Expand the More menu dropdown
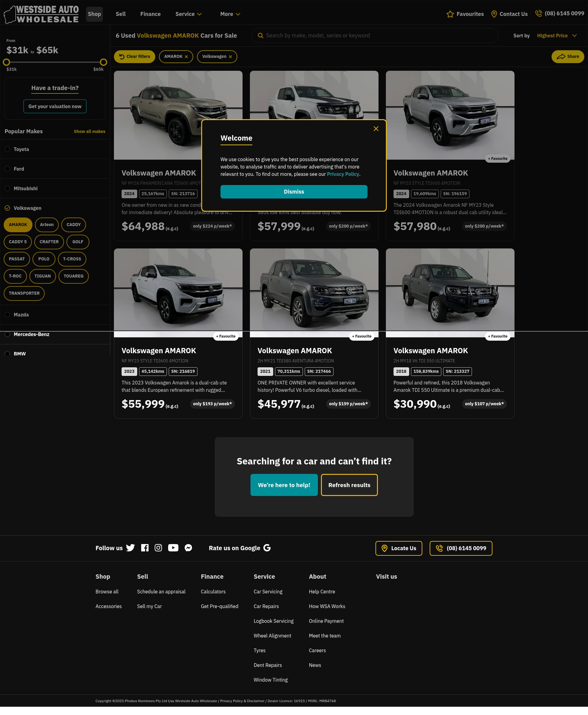 (x=230, y=14)
